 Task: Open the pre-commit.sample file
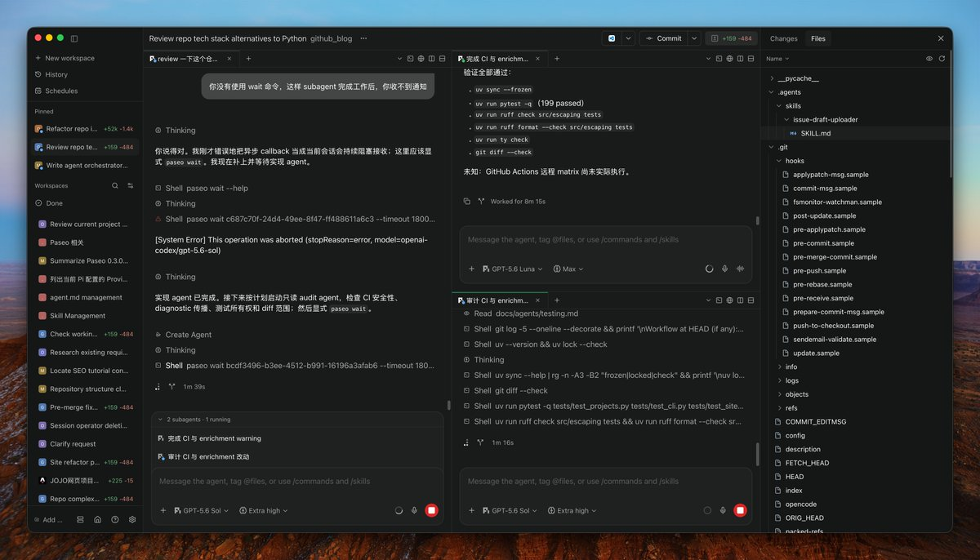(x=823, y=243)
